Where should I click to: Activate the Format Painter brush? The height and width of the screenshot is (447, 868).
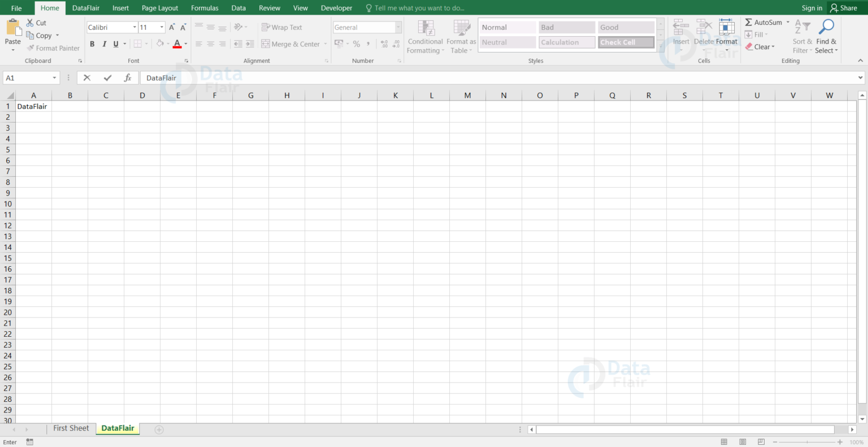(31, 48)
